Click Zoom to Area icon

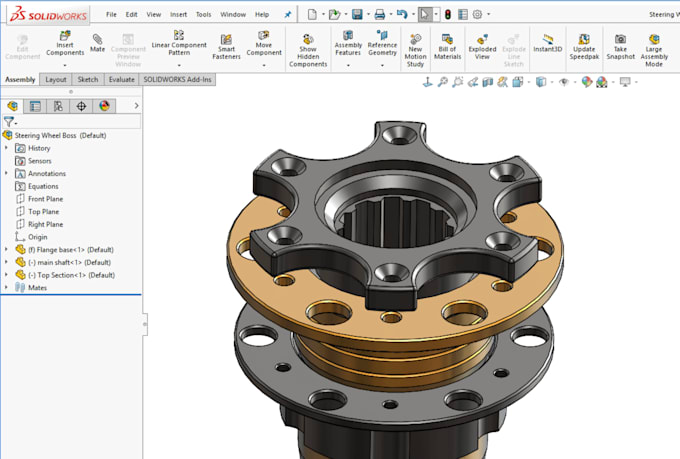pos(458,82)
